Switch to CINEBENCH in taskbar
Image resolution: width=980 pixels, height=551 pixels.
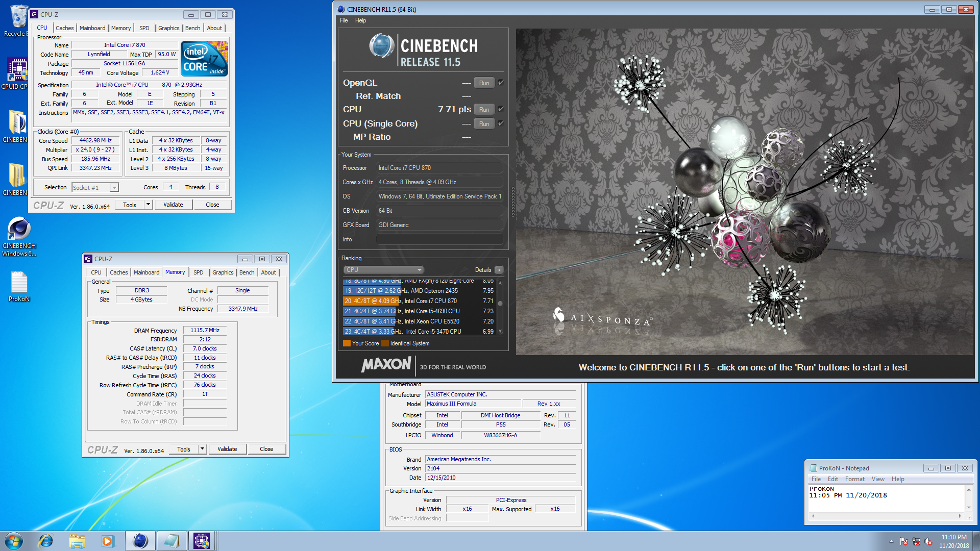point(140,541)
